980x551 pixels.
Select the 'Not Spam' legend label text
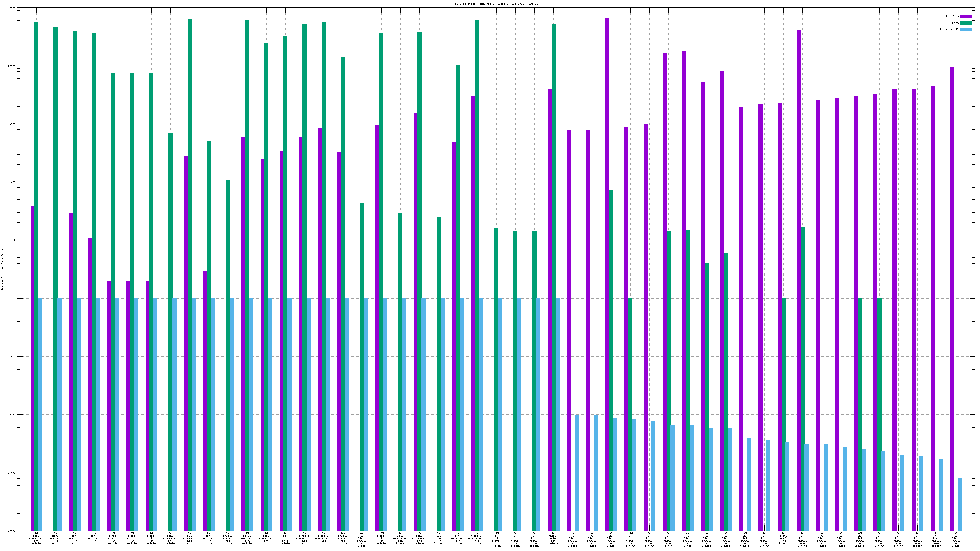(952, 16)
